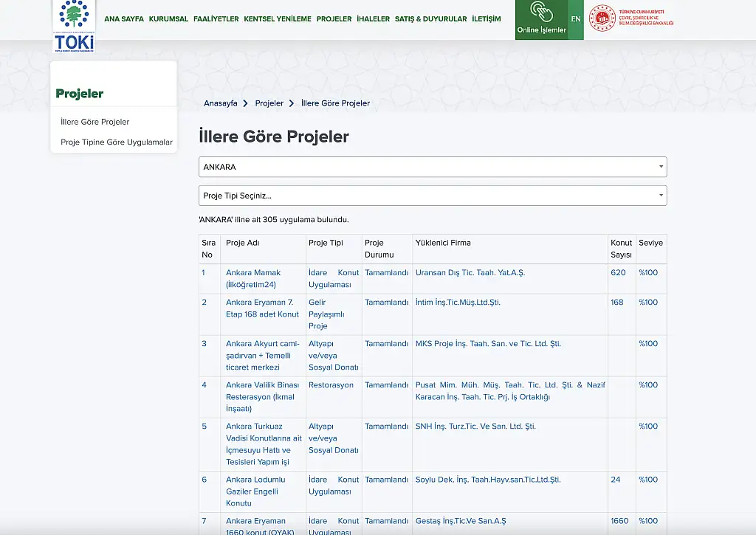Click Tamamlandı status in row 1
The image size is (756, 535).
[387, 273]
